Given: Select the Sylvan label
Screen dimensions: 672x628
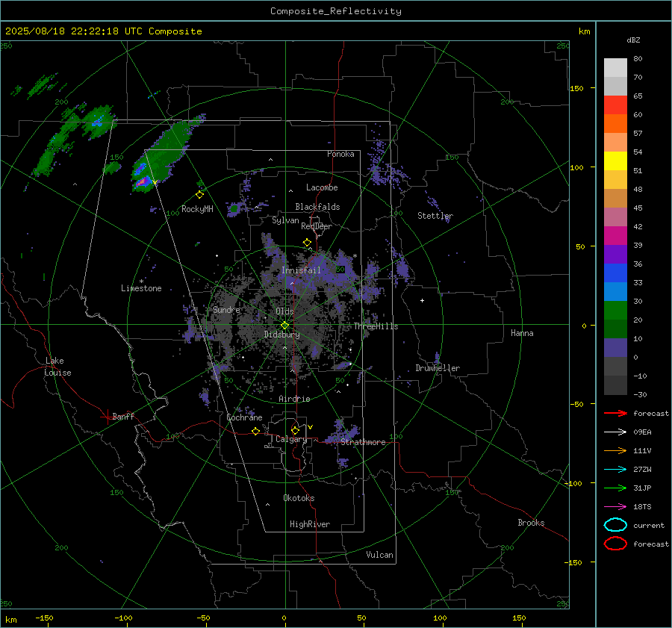Looking at the screenshot, I should (x=285, y=220).
